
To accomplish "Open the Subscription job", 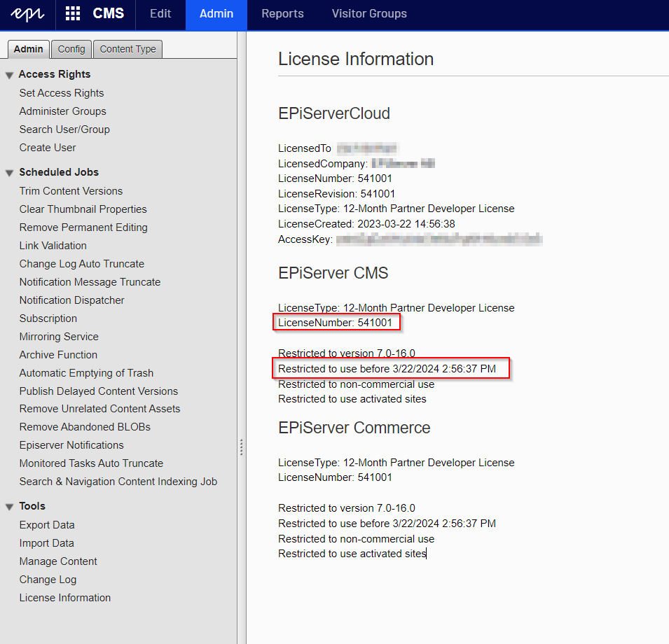I will point(48,318).
